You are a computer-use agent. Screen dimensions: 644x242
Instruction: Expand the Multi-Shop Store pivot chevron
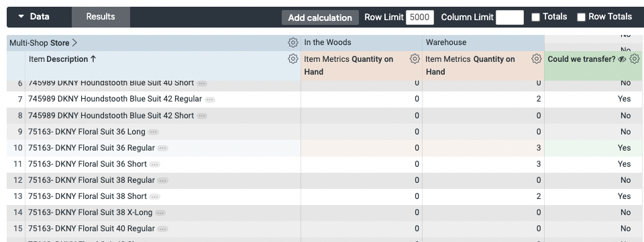74,43
